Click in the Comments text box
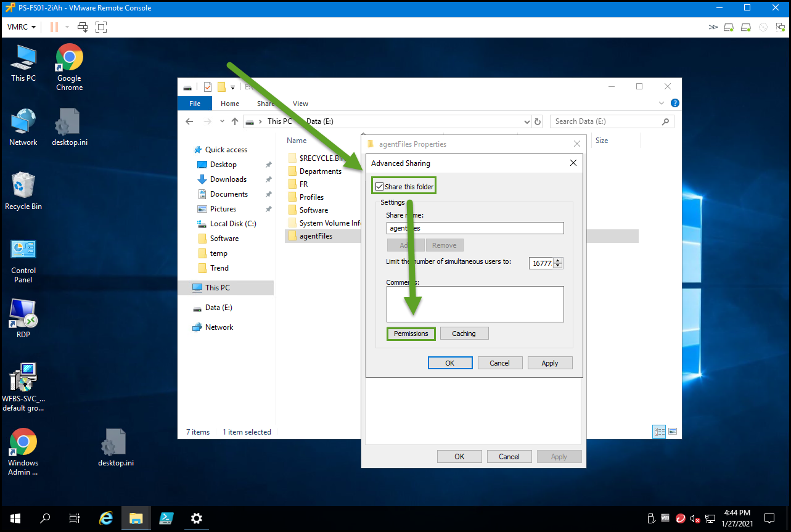Screen dimensions: 791x532 [x=475, y=304]
